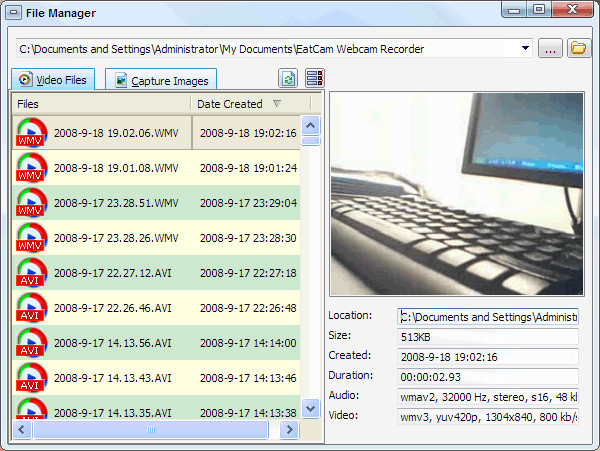
Task: Switch to the Capture Images tab
Action: click(161, 80)
